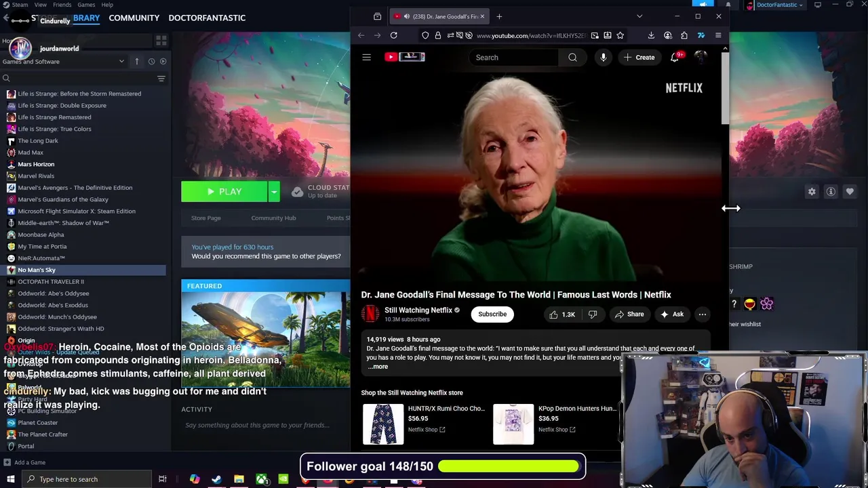Open Xbox app from taskbar
This screenshot has width=868, height=488.
[261, 479]
